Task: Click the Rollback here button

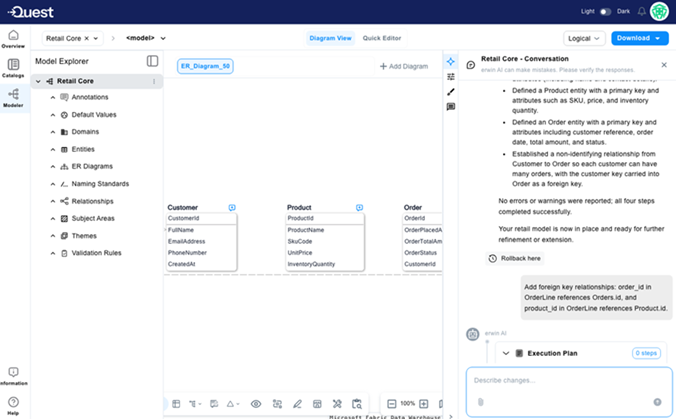Action: click(x=515, y=259)
